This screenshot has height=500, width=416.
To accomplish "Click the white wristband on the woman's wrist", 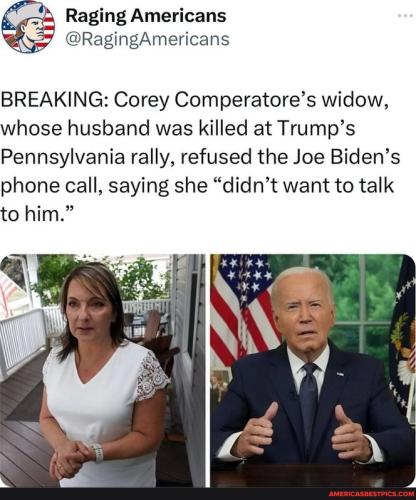I will 97,453.
